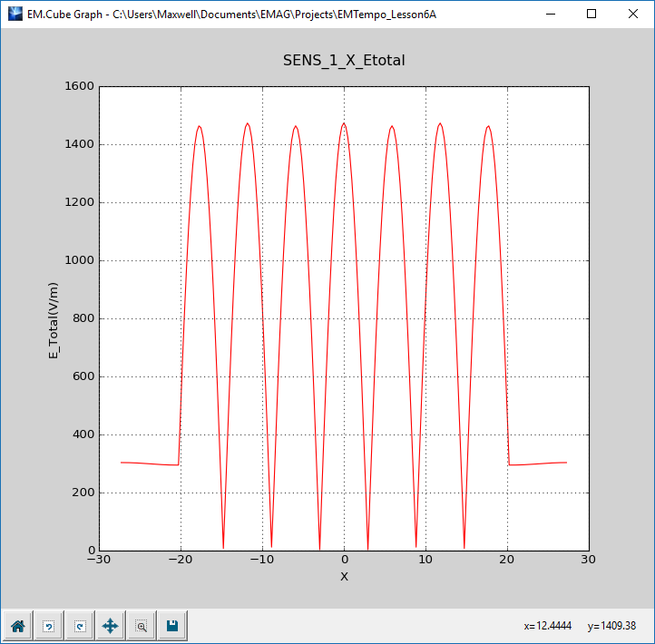Go back to previous view
Image resolution: width=655 pixels, height=644 pixels.
(48, 625)
